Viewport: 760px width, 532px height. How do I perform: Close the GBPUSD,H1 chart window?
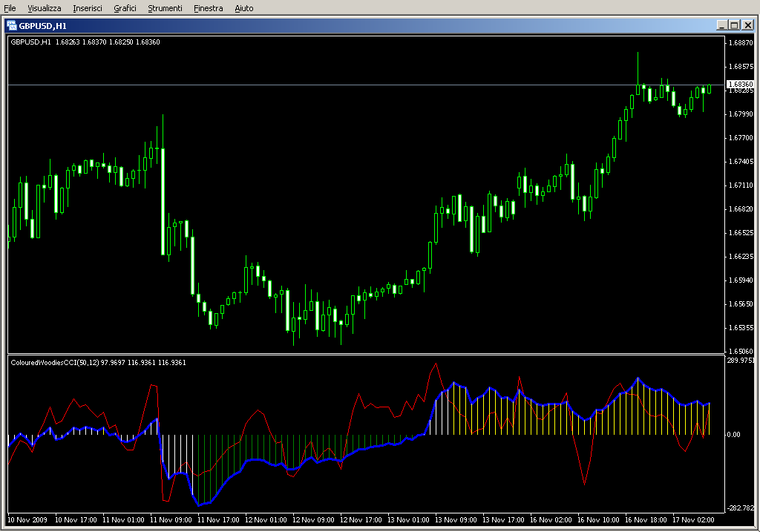pos(748,25)
